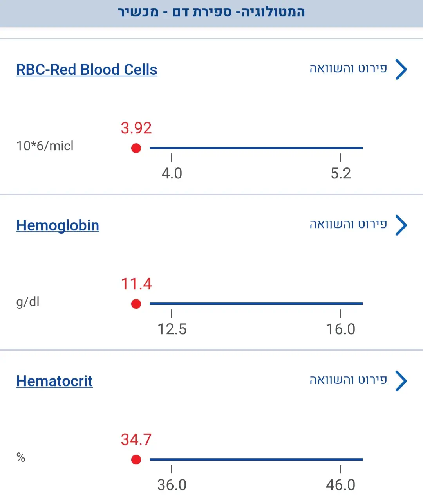Tap the red 3.92 RBC result value
Viewport: 423px width, 504px height.
click(136, 128)
